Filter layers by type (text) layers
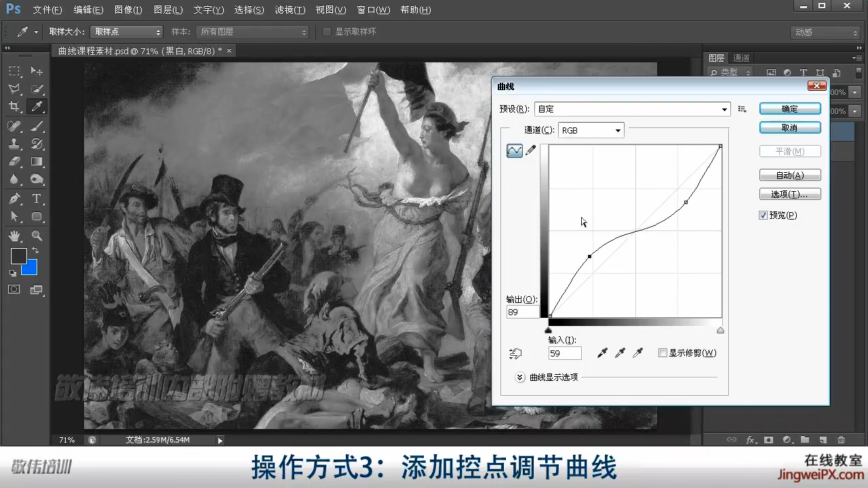The width and height of the screenshot is (868, 488). pos(804,73)
